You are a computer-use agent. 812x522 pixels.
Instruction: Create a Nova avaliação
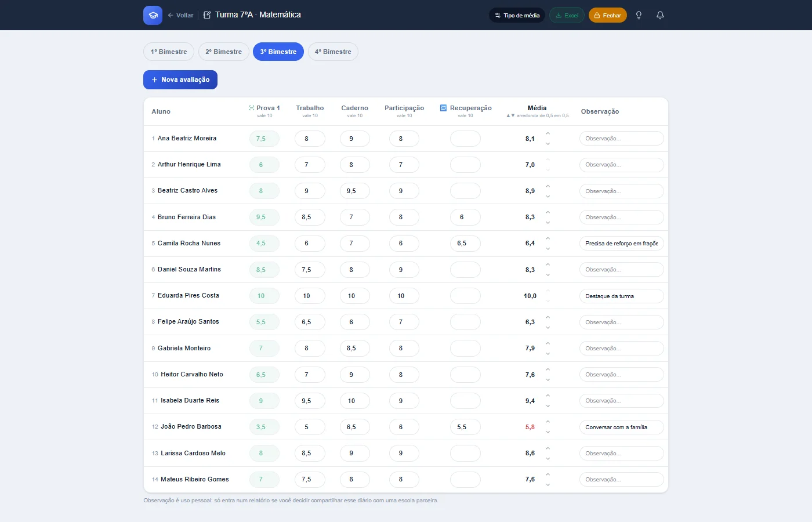point(180,79)
